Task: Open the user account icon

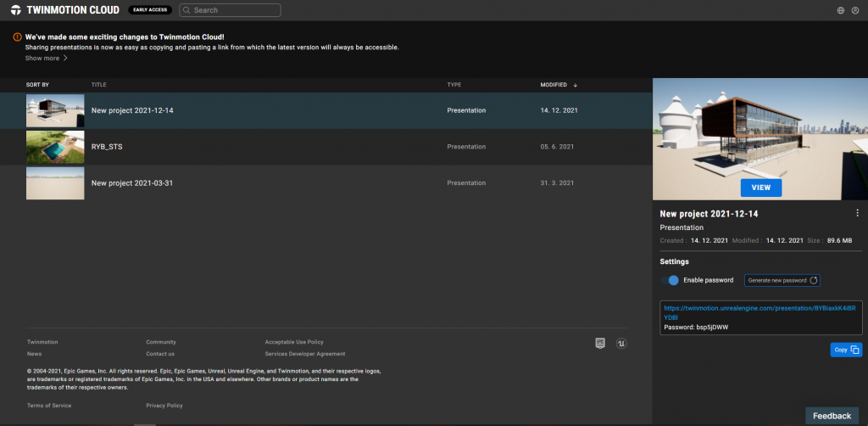Action: [855, 10]
